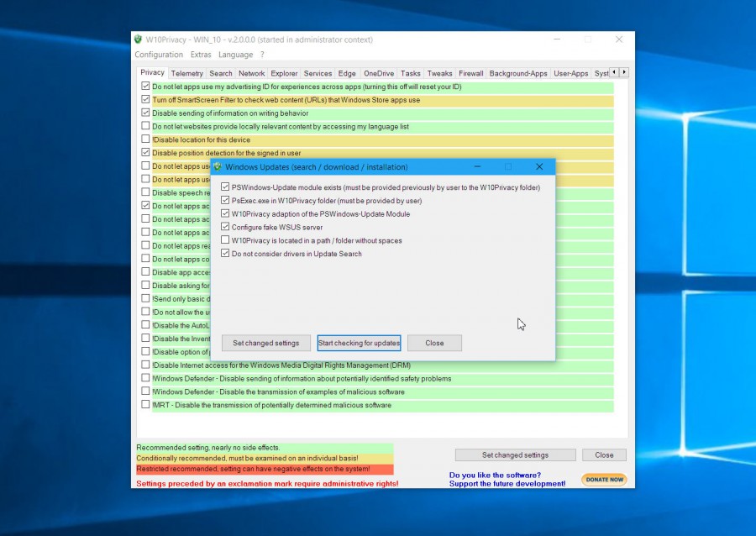Image resolution: width=756 pixels, height=536 pixels.
Task: Open the OneDrive tab
Action: [378, 73]
